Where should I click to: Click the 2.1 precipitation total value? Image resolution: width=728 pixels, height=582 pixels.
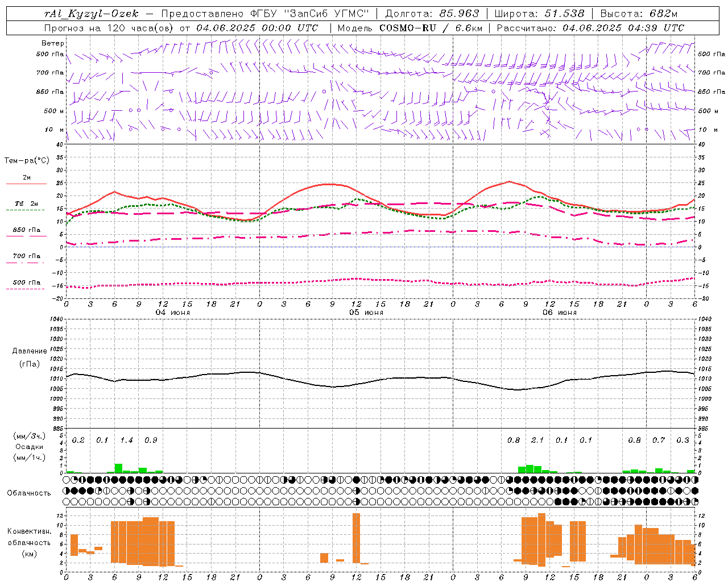coord(537,440)
